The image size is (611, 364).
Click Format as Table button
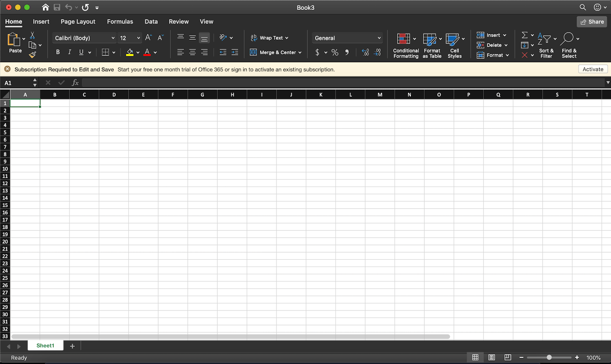[432, 46]
